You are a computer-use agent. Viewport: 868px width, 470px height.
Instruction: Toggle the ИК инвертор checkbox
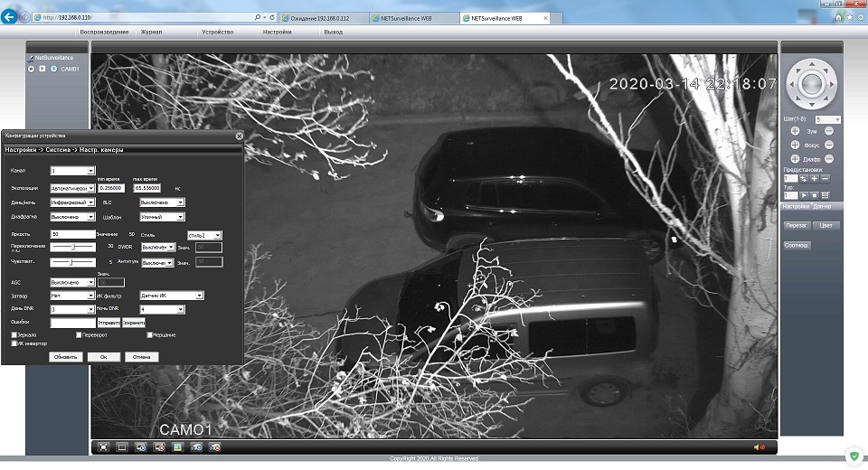pyautogui.click(x=14, y=343)
